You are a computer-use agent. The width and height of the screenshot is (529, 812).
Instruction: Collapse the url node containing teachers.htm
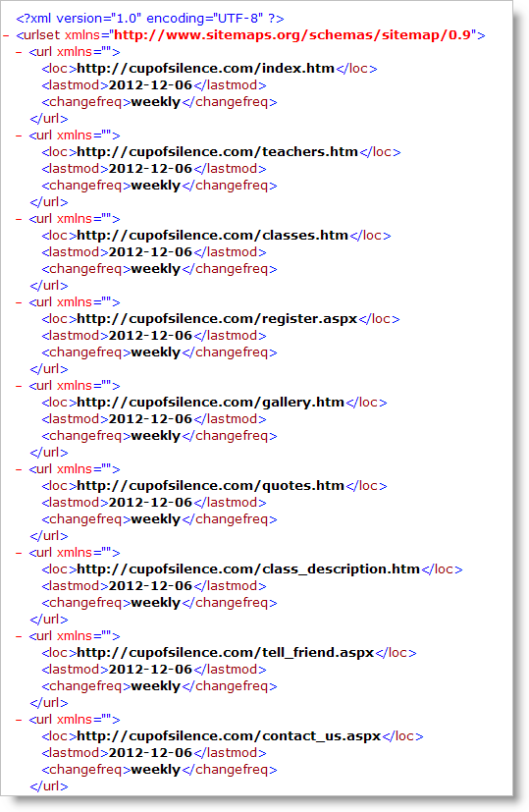[20, 135]
